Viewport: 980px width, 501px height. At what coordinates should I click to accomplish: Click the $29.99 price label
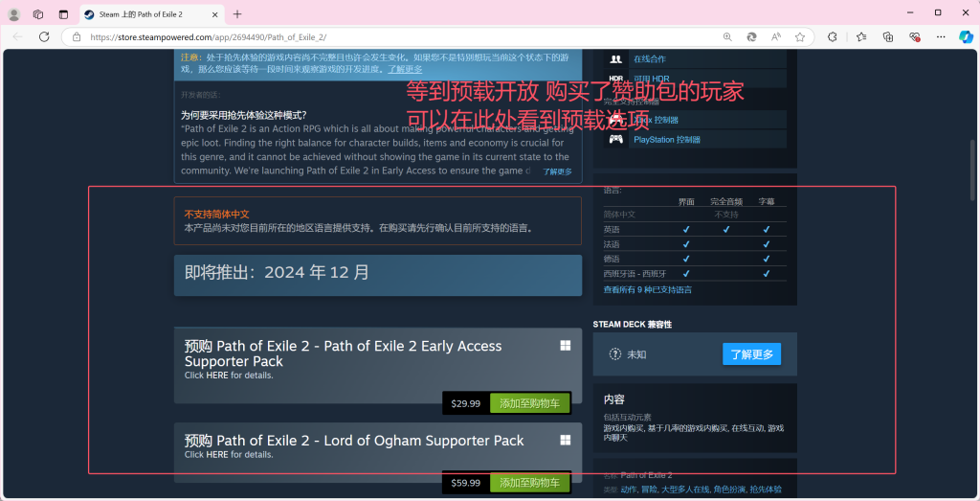pyautogui.click(x=466, y=403)
